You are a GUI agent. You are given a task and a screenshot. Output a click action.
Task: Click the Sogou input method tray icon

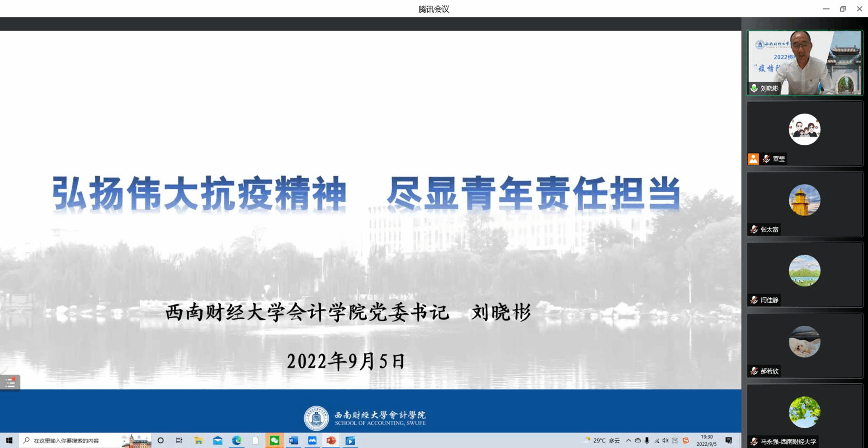pyautogui.click(x=686, y=440)
